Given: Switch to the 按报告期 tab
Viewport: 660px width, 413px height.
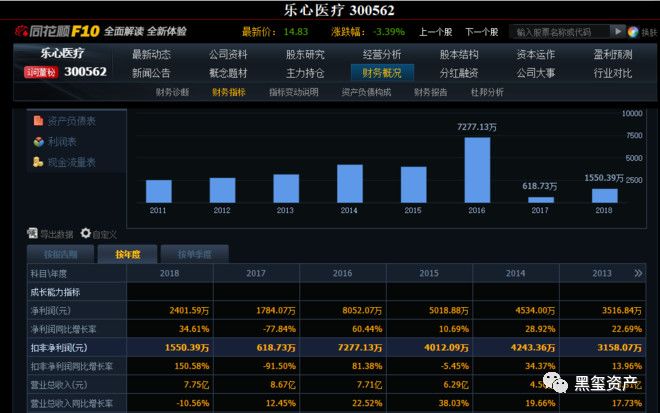Looking at the screenshot, I should (61, 254).
